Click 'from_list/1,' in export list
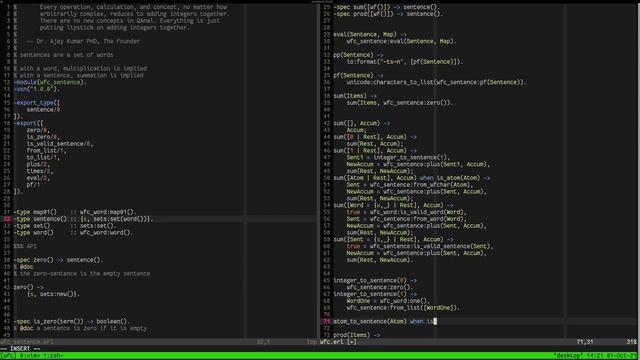The width and height of the screenshot is (640, 360). tap(47, 151)
